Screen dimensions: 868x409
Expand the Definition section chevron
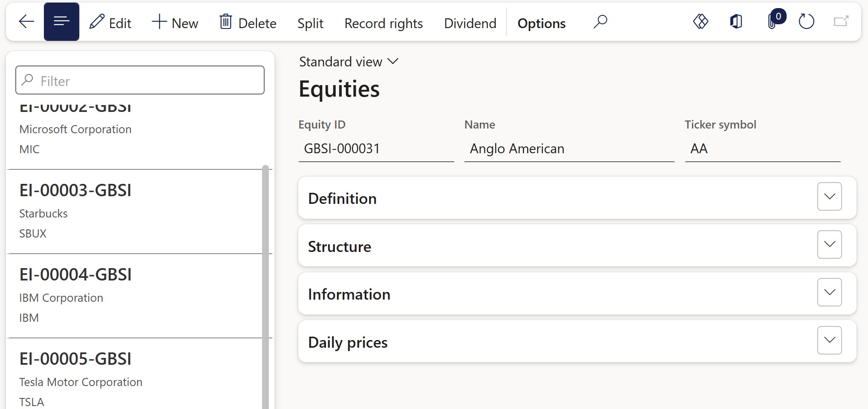click(829, 197)
